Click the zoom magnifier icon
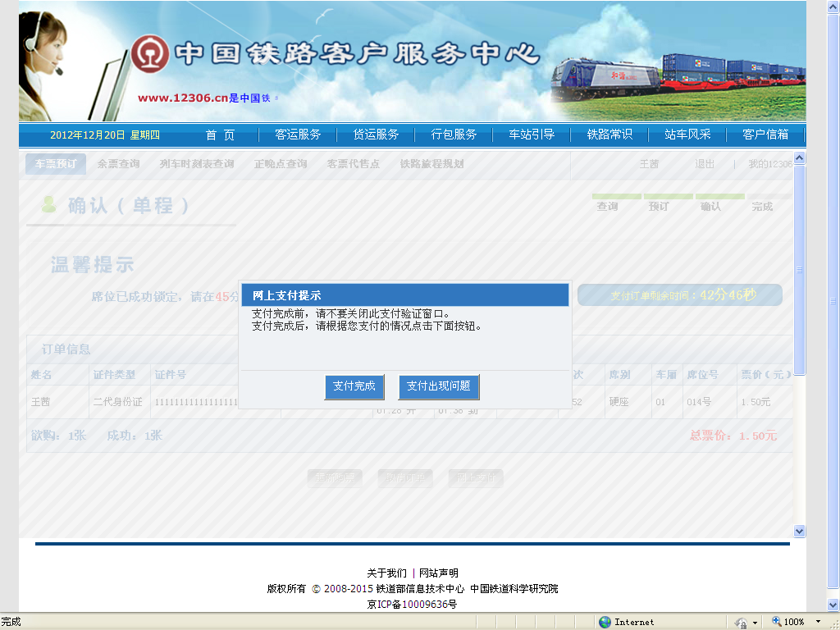Image resolution: width=840 pixels, height=630 pixels. (776, 622)
